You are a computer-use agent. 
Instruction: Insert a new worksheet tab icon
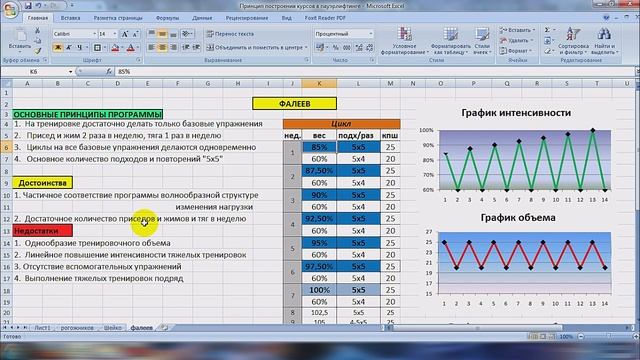point(164,327)
